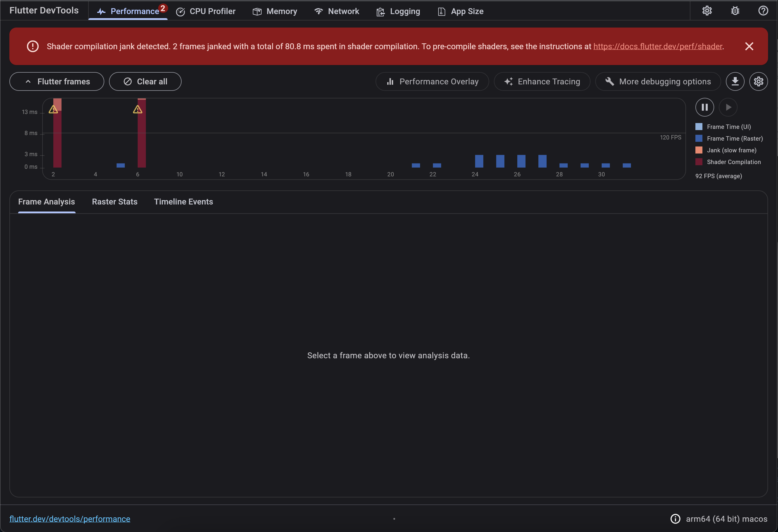The image size is (778, 532).
Task: Switch to the Raster Stats tab
Action: pyautogui.click(x=115, y=202)
